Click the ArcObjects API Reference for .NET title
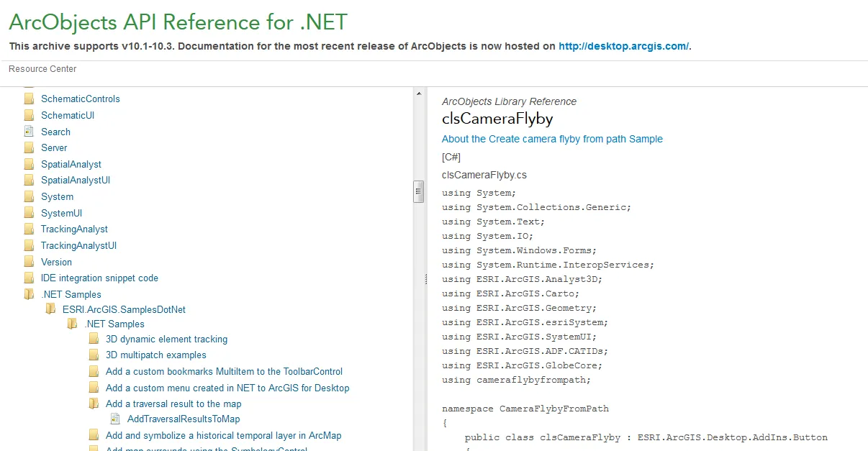Viewport: 868px width, 451px height. click(178, 22)
